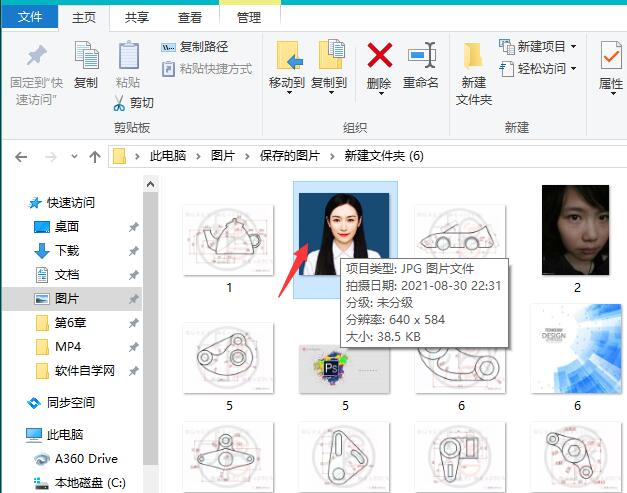Open the Move to (移动到) dropdown arrow

pos(289,93)
